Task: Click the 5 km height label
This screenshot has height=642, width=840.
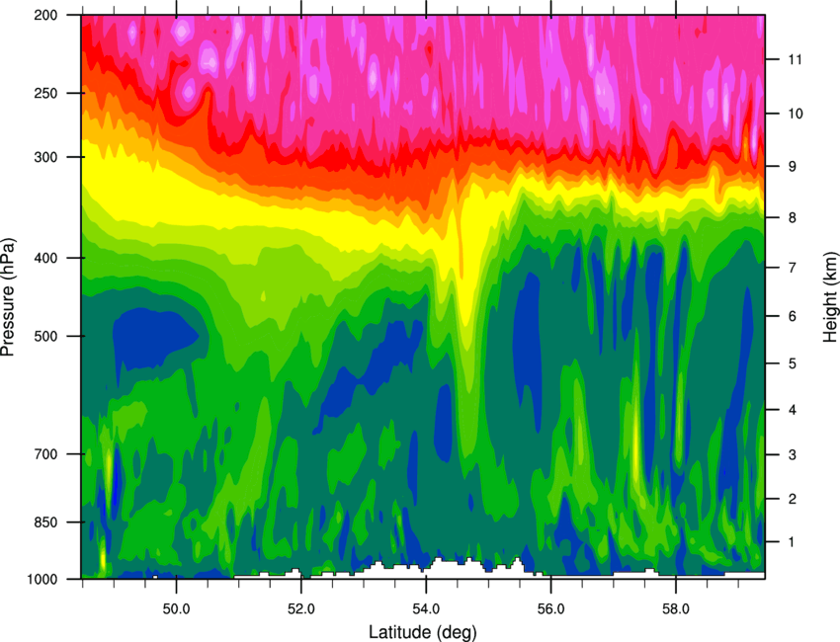Action: point(793,363)
